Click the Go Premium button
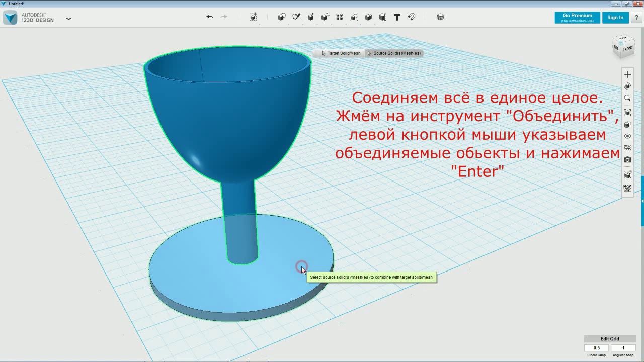644x362 pixels. click(577, 17)
